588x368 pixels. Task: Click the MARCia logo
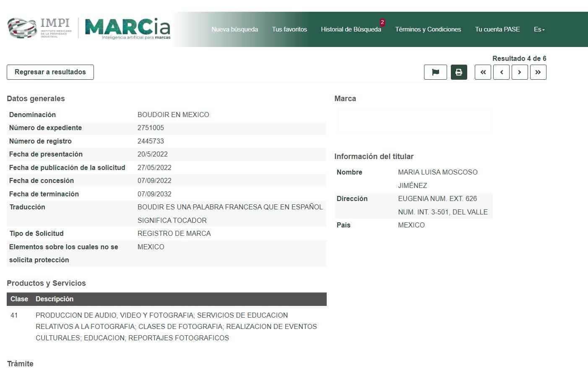click(x=128, y=29)
